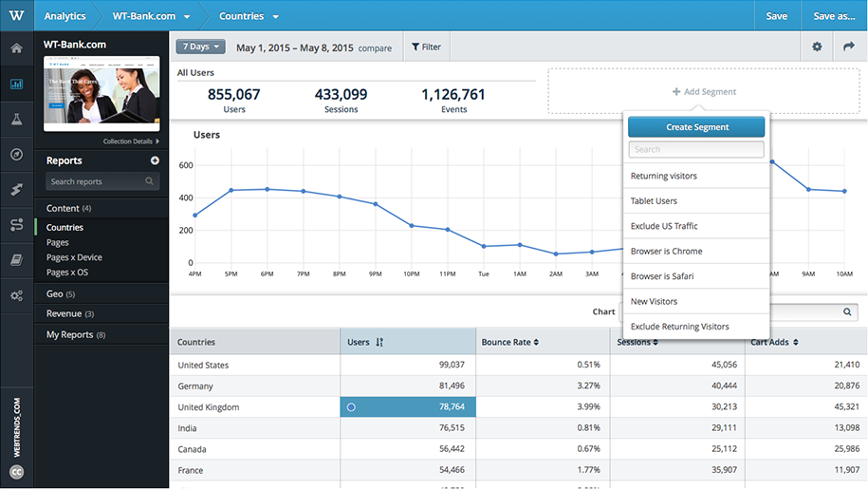Expand the My Reports group

pyautogui.click(x=102, y=334)
